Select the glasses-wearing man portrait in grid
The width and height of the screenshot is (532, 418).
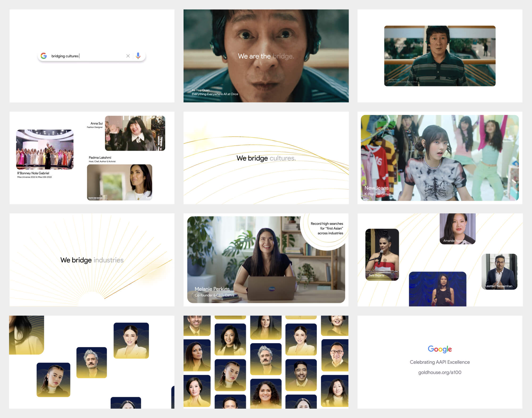tap(335, 355)
